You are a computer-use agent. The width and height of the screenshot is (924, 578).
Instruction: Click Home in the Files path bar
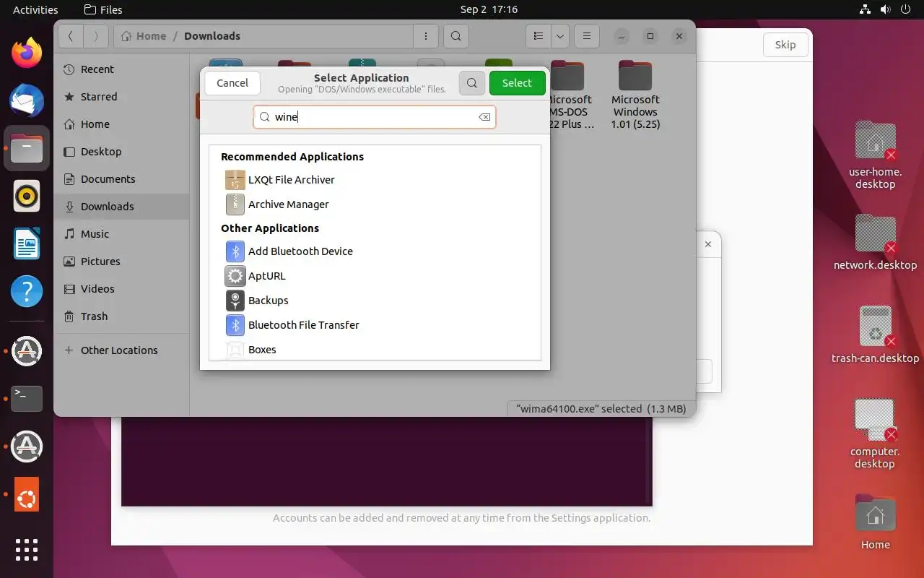pyautogui.click(x=144, y=36)
